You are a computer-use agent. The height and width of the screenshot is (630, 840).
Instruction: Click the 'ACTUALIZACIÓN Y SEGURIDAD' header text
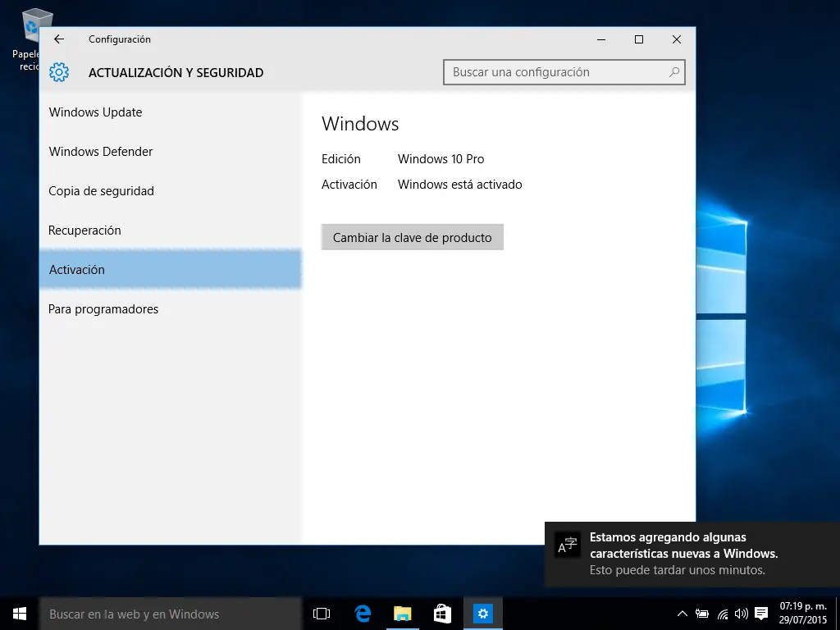[x=176, y=73]
